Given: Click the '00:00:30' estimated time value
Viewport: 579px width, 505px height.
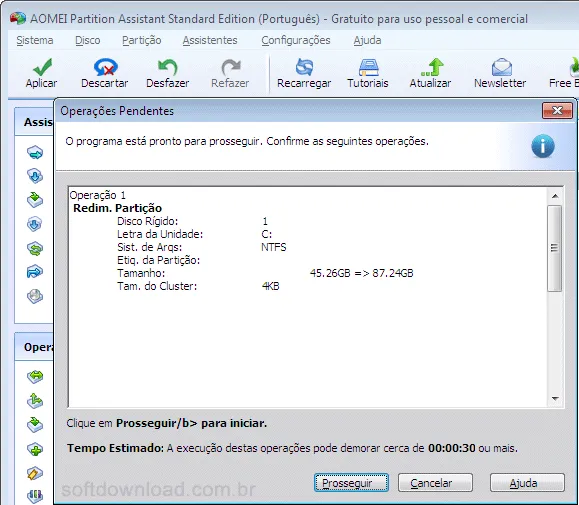Looking at the screenshot, I should click(x=452, y=448).
